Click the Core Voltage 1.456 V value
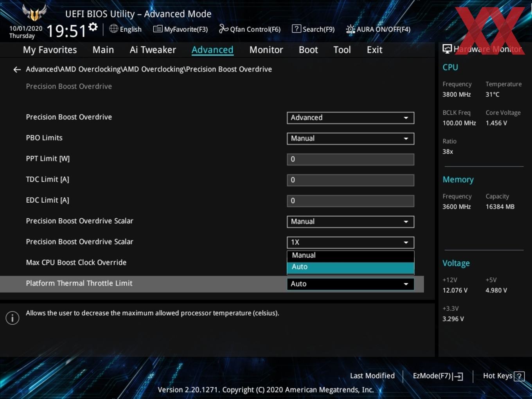 (x=496, y=123)
